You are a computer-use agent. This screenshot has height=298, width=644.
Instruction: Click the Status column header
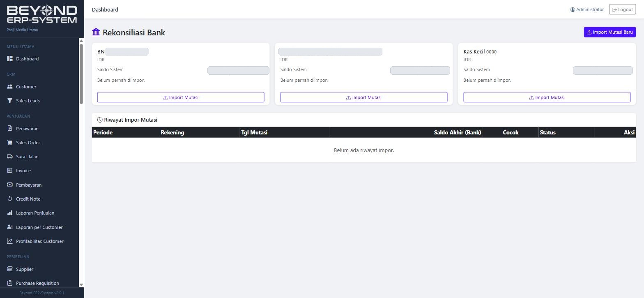[x=566, y=132]
